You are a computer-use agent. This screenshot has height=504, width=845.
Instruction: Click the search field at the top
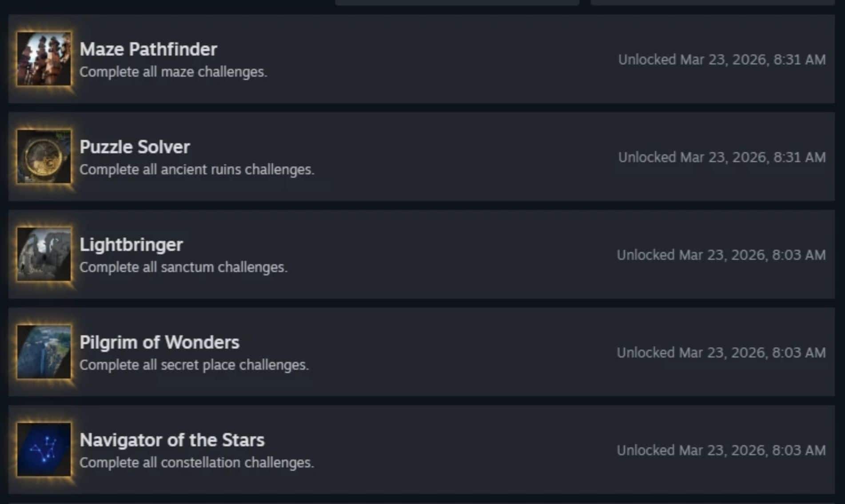(458, 4)
